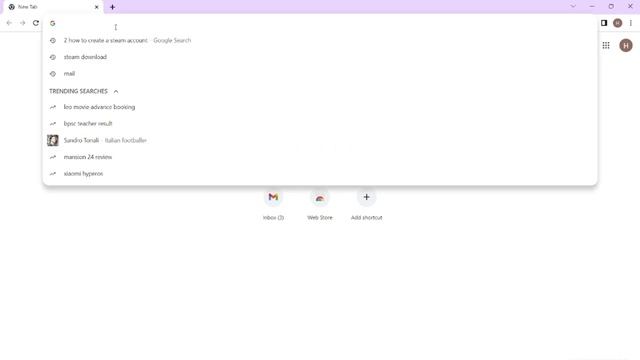Collapse the Trending Searches section
The height and width of the screenshot is (360, 640).
[x=116, y=91]
